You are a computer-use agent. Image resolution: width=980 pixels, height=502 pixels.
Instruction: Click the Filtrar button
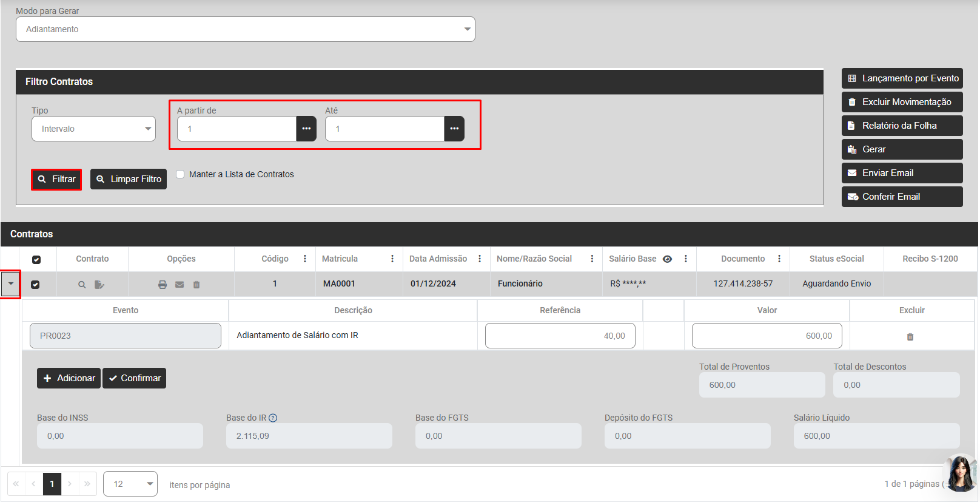[56, 179]
